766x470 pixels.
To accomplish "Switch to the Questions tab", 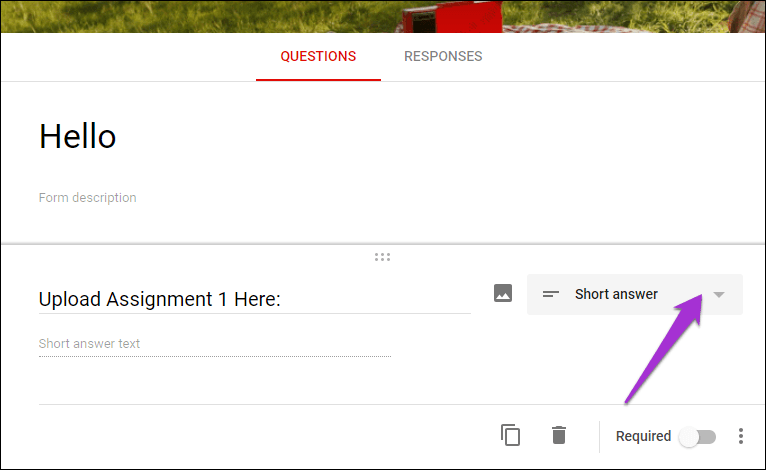I will pos(318,57).
